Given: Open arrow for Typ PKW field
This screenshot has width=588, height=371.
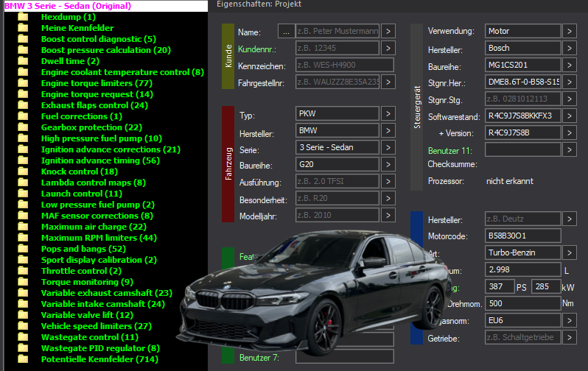Looking at the screenshot, I should (x=388, y=113).
